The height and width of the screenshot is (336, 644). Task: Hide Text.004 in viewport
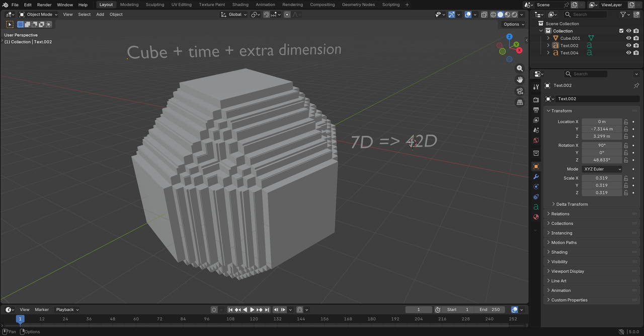(628, 53)
